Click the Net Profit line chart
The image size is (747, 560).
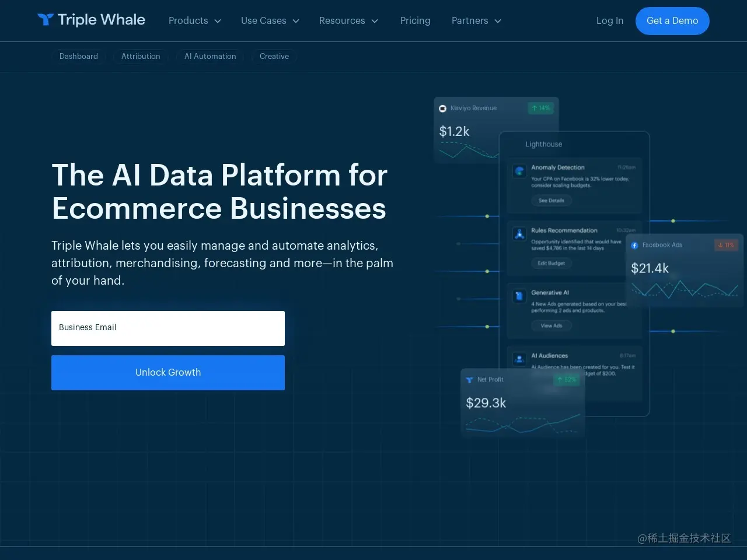tap(523, 424)
